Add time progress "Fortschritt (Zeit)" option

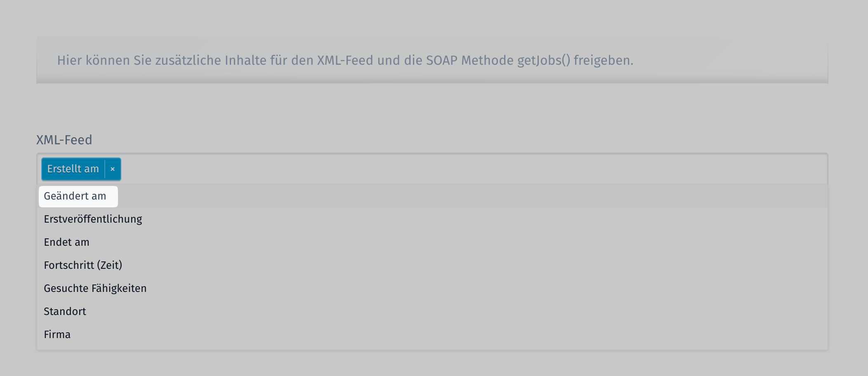point(83,266)
